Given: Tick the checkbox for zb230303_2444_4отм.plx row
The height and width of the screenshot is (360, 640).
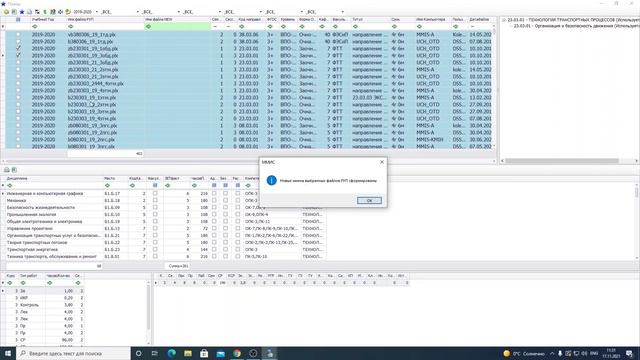Looking at the screenshot, I should (18, 84).
